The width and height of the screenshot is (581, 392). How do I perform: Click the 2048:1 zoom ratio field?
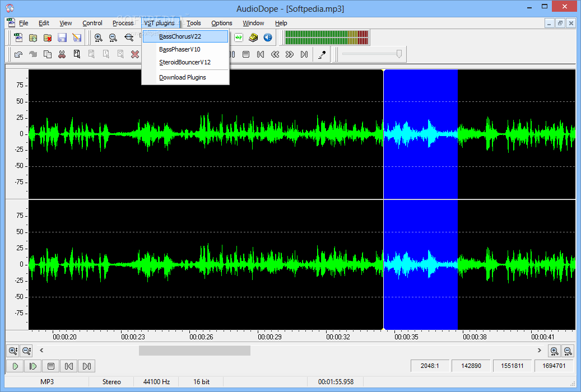(x=430, y=366)
